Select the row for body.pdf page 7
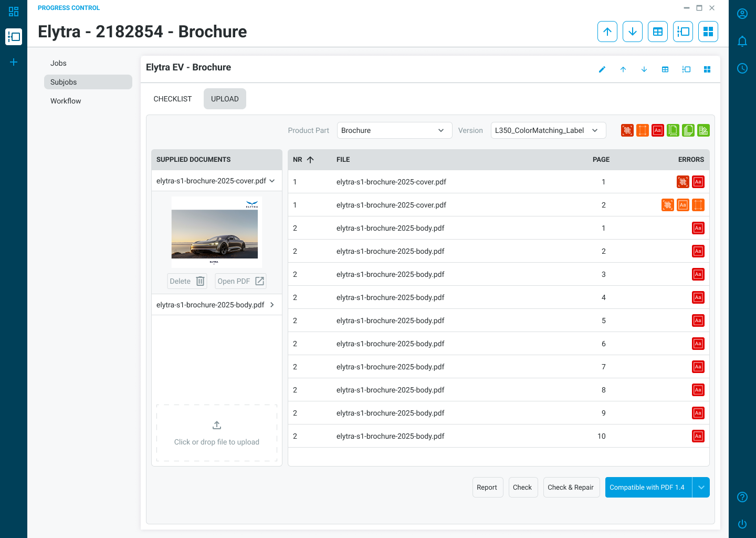This screenshot has height=538, width=756. click(x=499, y=367)
